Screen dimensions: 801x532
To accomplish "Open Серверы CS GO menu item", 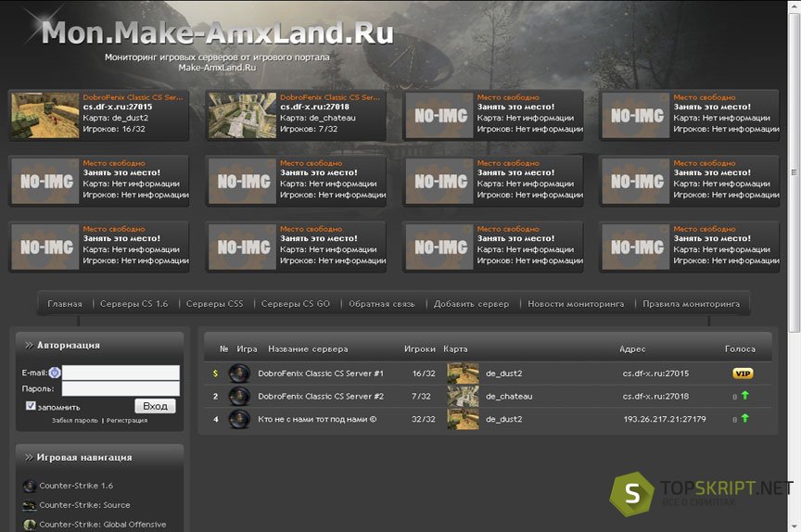I will (x=295, y=304).
